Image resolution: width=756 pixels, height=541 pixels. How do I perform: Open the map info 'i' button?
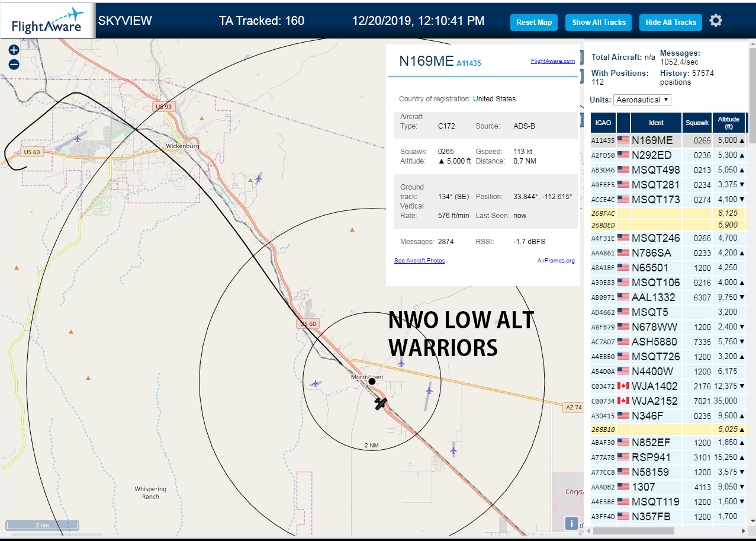[x=571, y=523]
